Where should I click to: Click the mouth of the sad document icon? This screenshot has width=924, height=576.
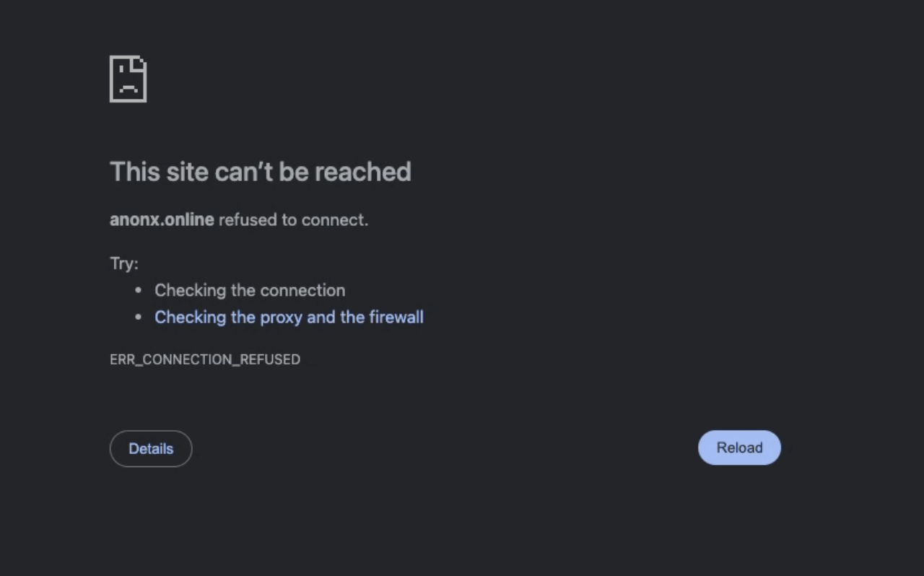click(128, 87)
